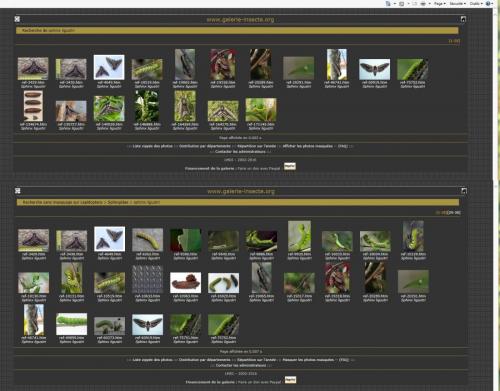Open the moth resting on grass thumbnail
The image size is (500, 391).
point(223,111)
